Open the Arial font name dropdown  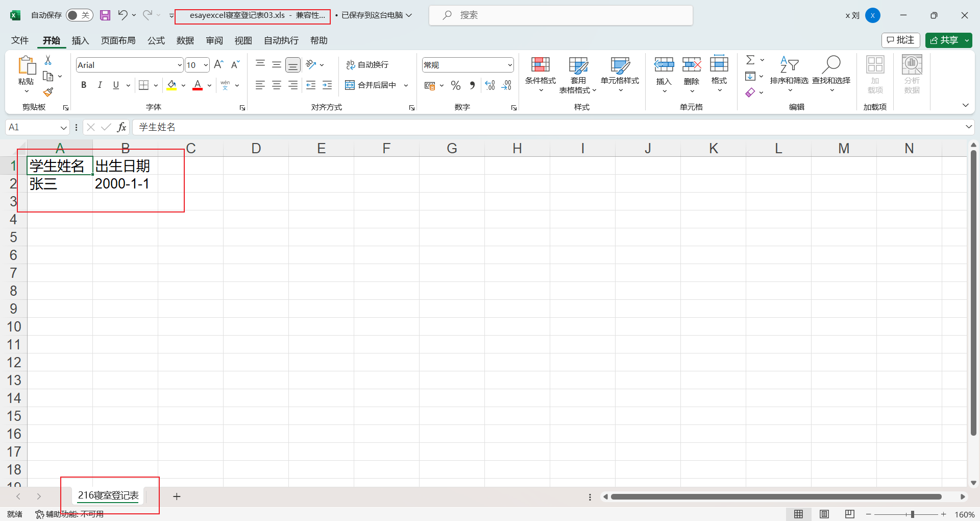[180, 65]
